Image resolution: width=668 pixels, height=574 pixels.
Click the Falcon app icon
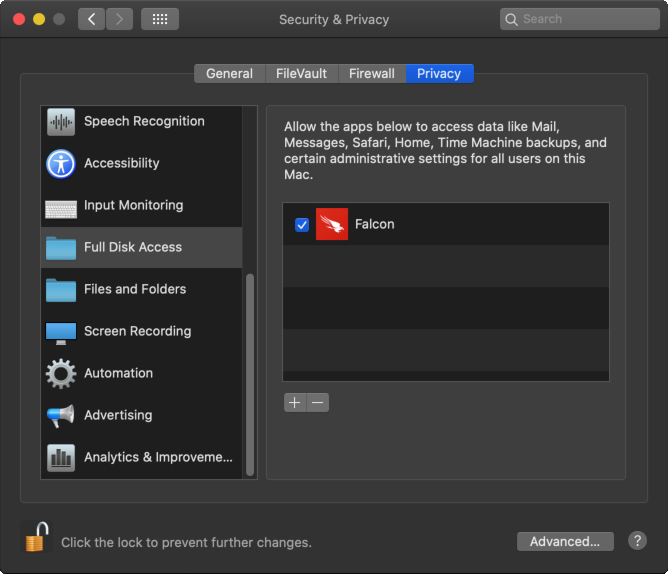tap(332, 225)
